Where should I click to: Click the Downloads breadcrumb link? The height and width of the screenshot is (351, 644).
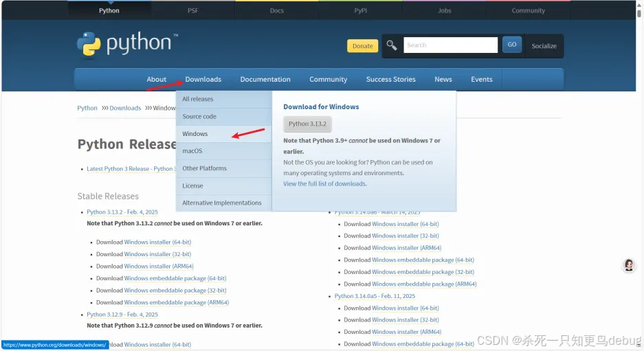125,108
